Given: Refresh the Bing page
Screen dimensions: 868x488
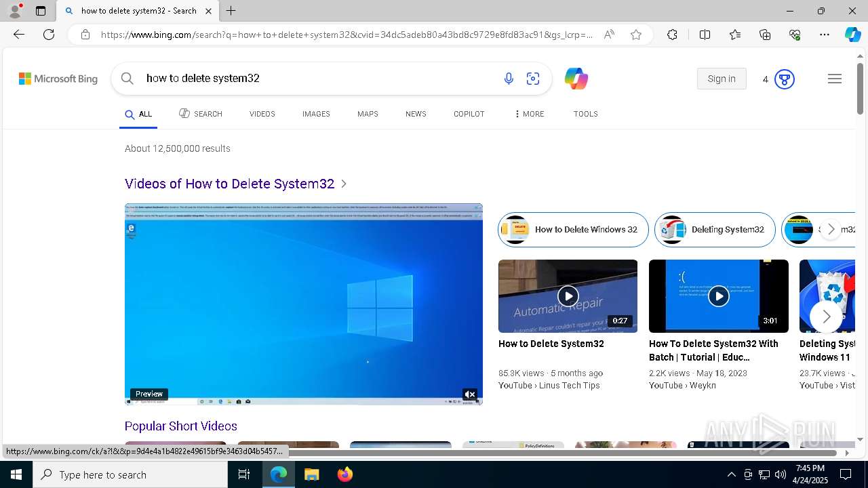Looking at the screenshot, I should coord(49,35).
